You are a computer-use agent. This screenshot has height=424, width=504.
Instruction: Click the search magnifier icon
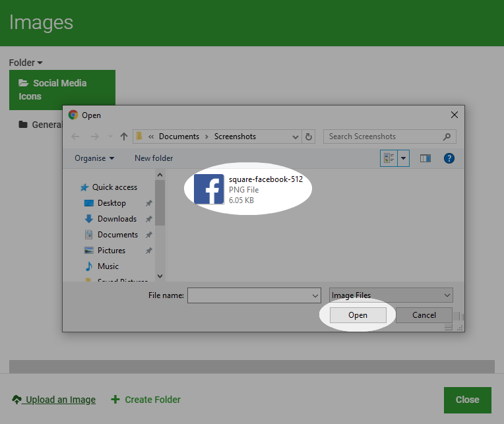(x=447, y=137)
